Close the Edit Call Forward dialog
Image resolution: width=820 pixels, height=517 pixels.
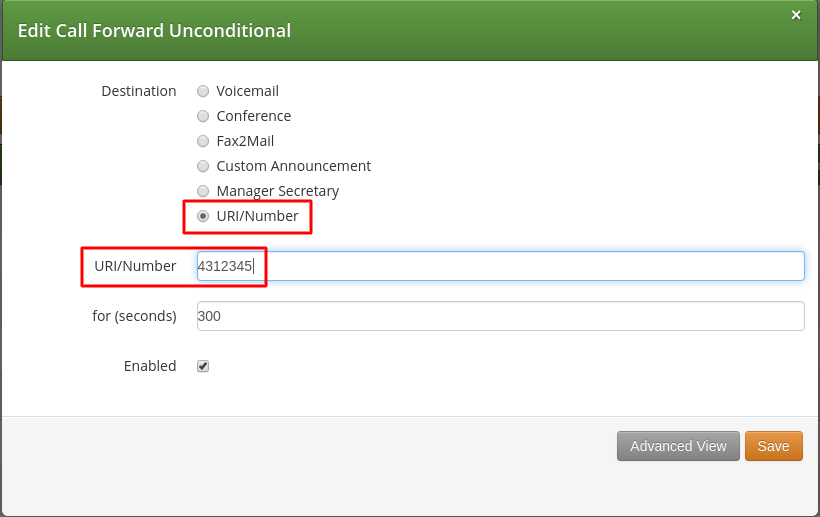[796, 15]
